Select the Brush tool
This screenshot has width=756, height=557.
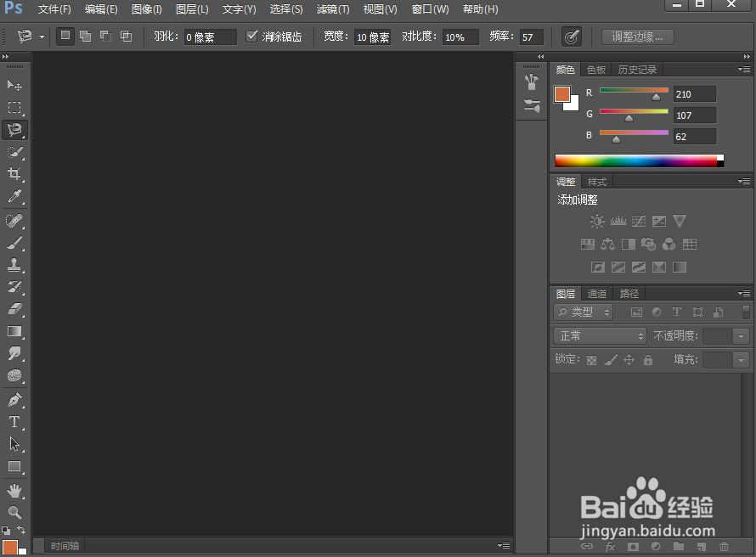coord(14,243)
